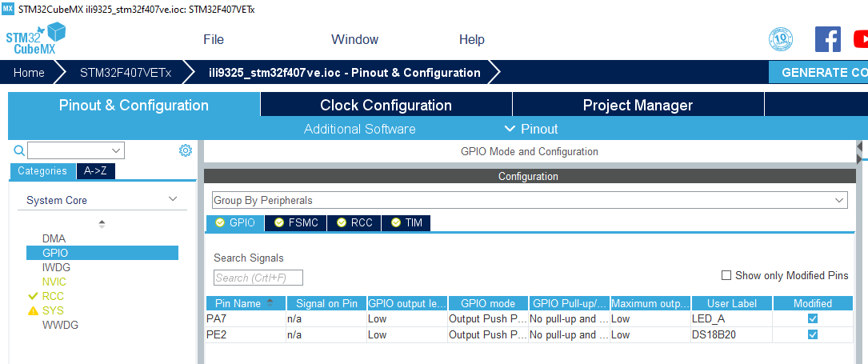The height and width of the screenshot is (364, 868).
Task: Click the LED_A user label cell
Action: [732, 318]
